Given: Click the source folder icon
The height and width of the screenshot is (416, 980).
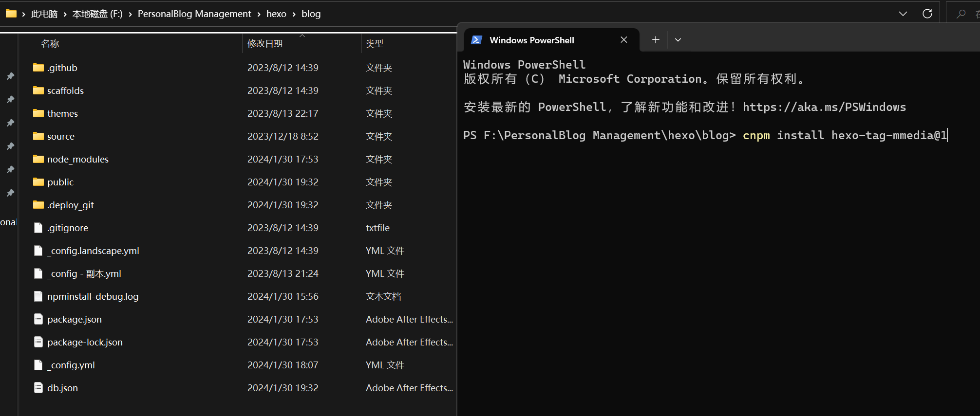Looking at the screenshot, I should click(38, 136).
